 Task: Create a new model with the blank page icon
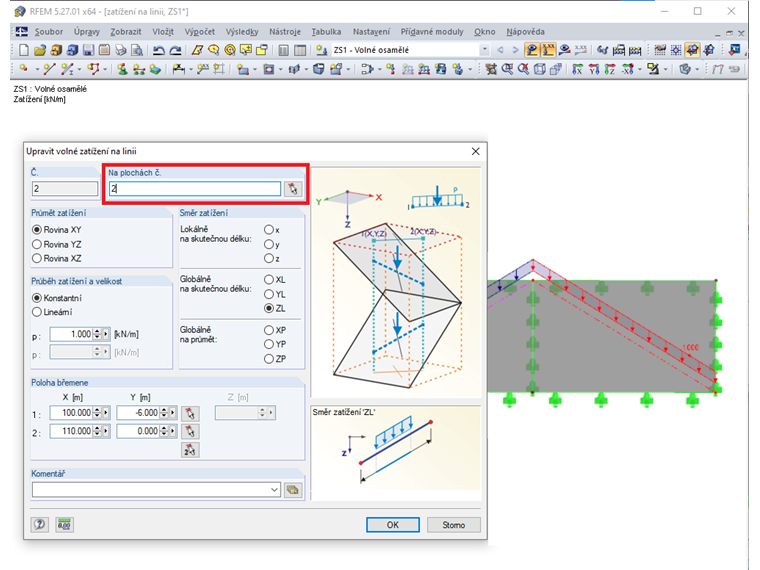coord(23,50)
